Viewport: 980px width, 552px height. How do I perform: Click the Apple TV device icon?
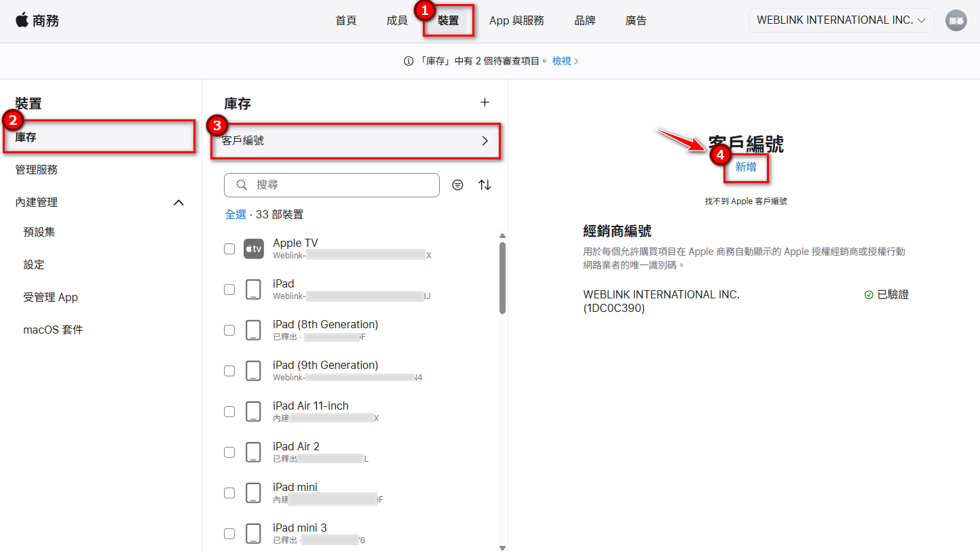(253, 249)
